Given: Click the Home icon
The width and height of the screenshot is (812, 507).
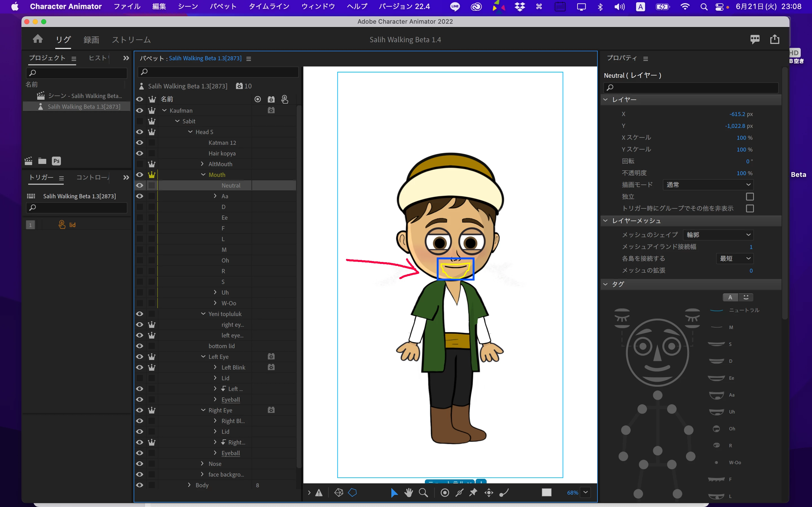Looking at the screenshot, I should [x=37, y=39].
